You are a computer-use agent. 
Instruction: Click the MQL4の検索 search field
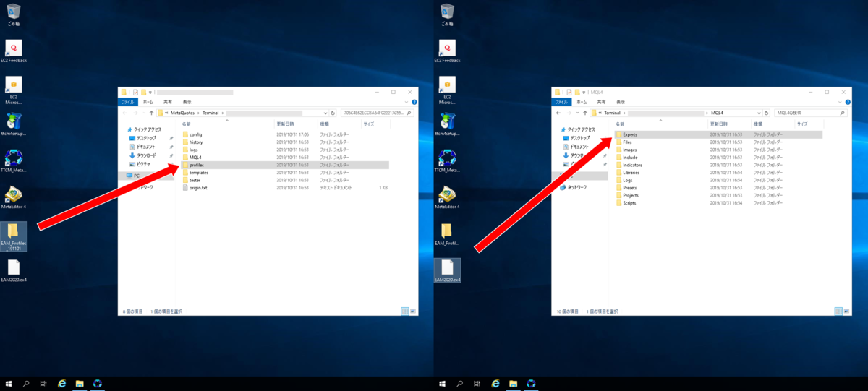[810, 113]
